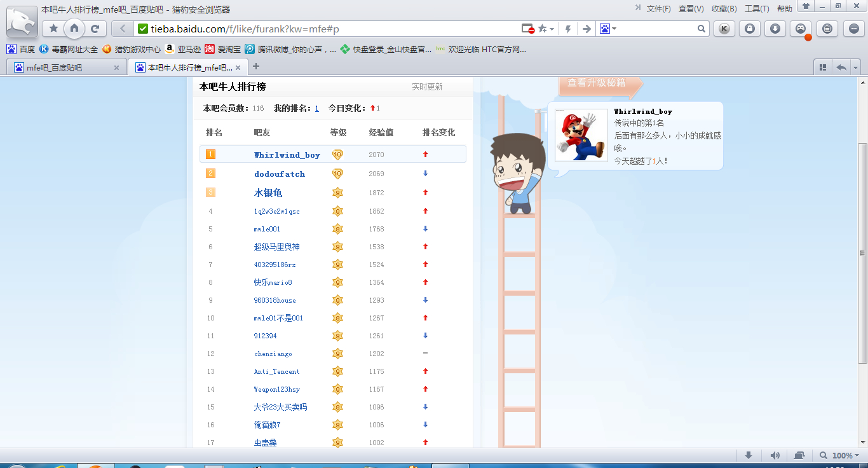868x468 pixels.
Task: Open the 百度 bookmark
Action: click(x=21, y=49)
